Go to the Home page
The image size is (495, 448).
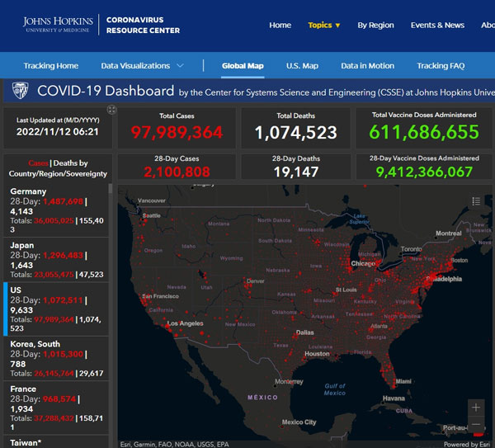[x=280, y=25]
